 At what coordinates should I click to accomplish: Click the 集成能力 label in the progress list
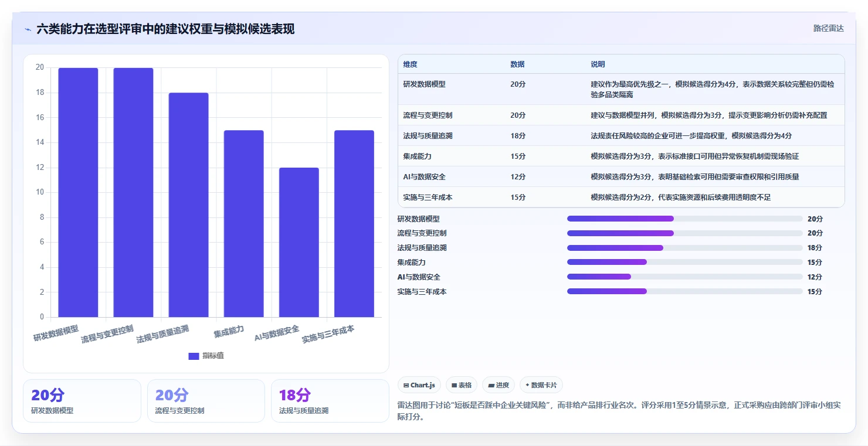coord(412,263)
